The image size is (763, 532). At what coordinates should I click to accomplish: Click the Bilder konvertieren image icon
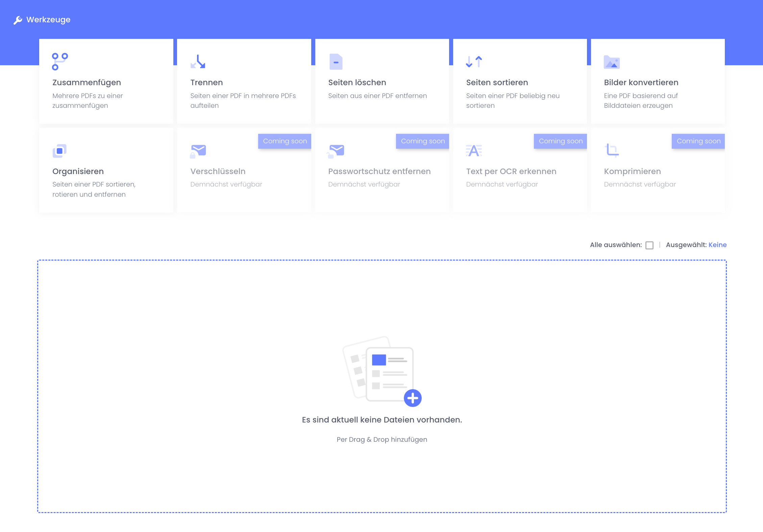click(x=612, y=62)
